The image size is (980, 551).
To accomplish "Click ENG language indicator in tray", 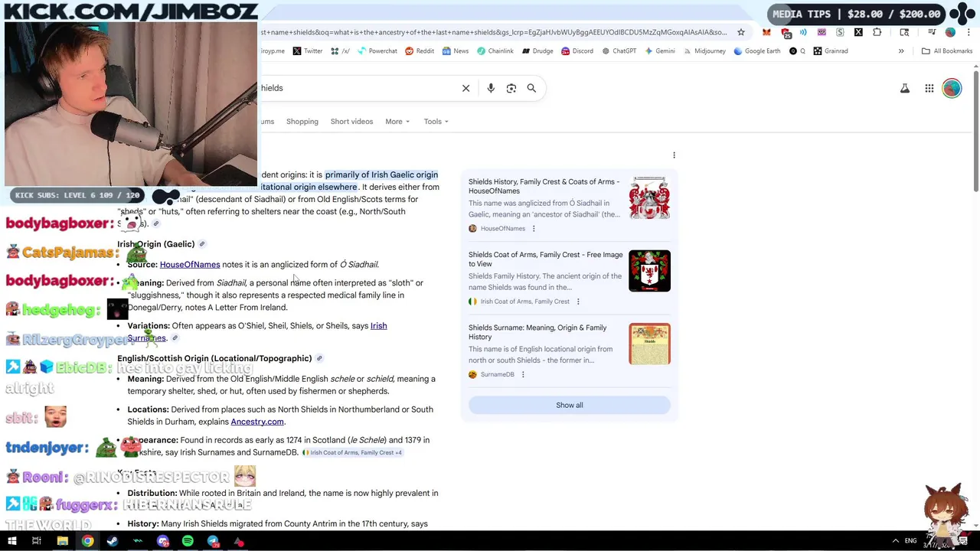I will (x=910, y=541).
